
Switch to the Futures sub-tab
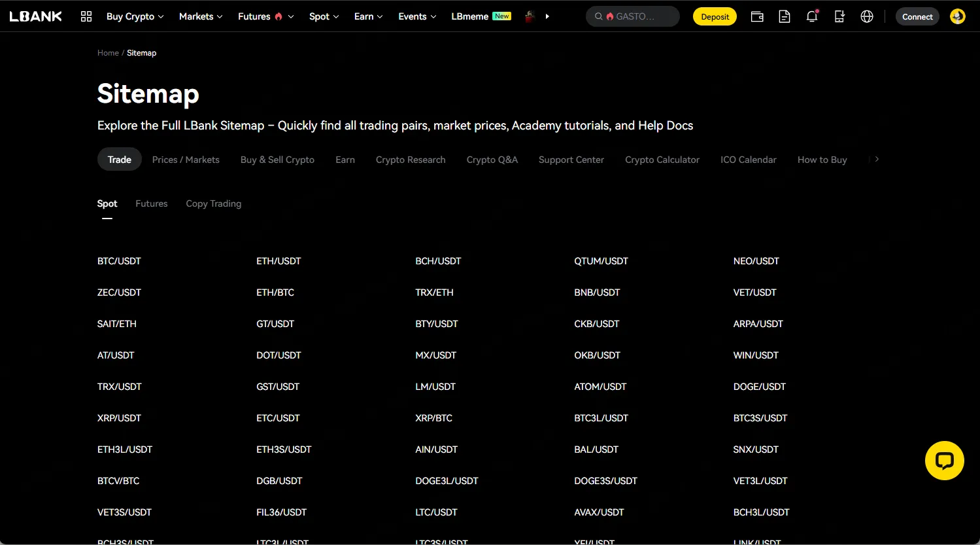pos(151,203)
